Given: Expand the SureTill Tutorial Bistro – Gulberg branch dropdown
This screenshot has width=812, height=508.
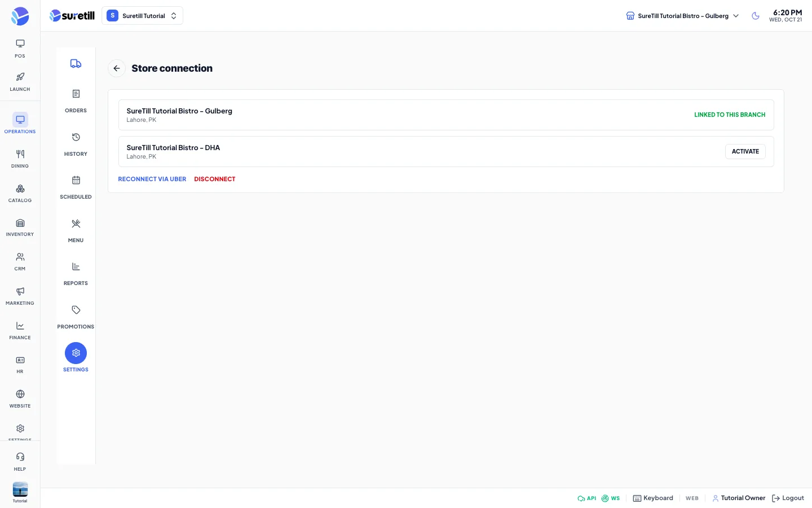Looking at the screenshot, I should coord(682,16).
